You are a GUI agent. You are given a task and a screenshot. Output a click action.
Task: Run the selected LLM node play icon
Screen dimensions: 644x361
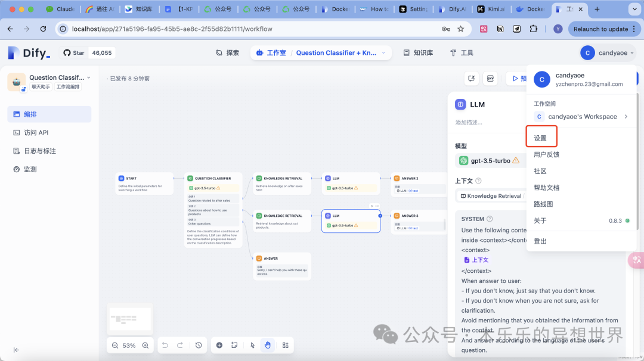click(x=372, y=206)
